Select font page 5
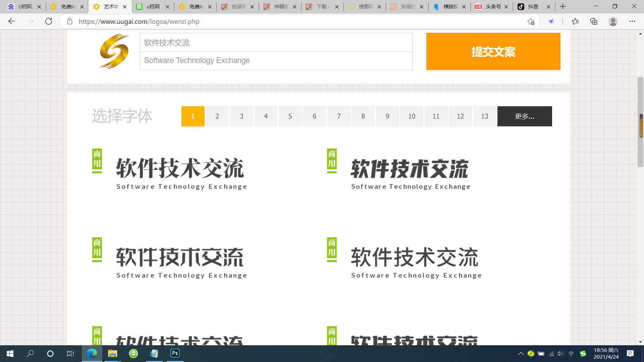The image size is (644, 362). point(290,116)
